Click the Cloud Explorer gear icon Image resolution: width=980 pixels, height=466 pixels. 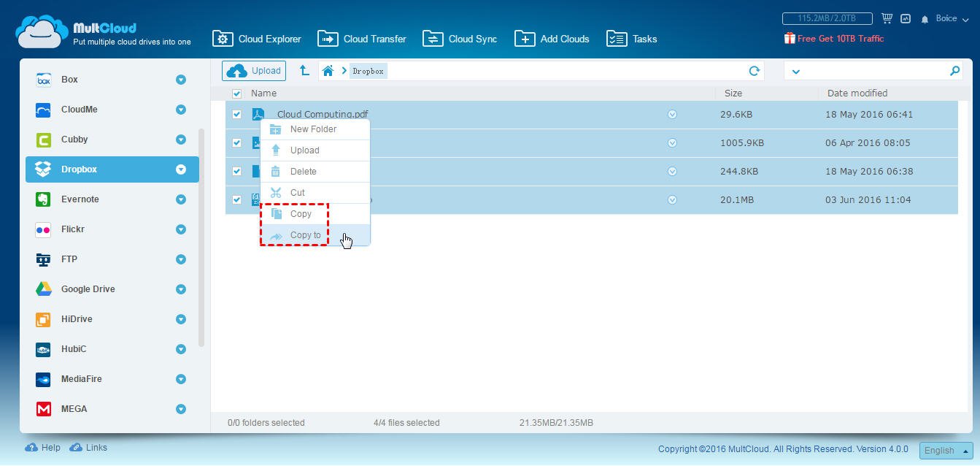click(223, 39)
